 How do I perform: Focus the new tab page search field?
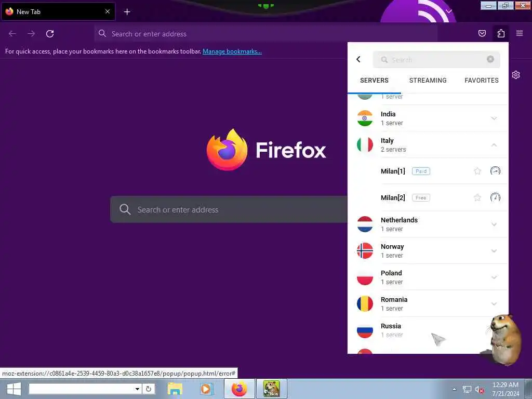pyautogui.click(x=229, y=209)
